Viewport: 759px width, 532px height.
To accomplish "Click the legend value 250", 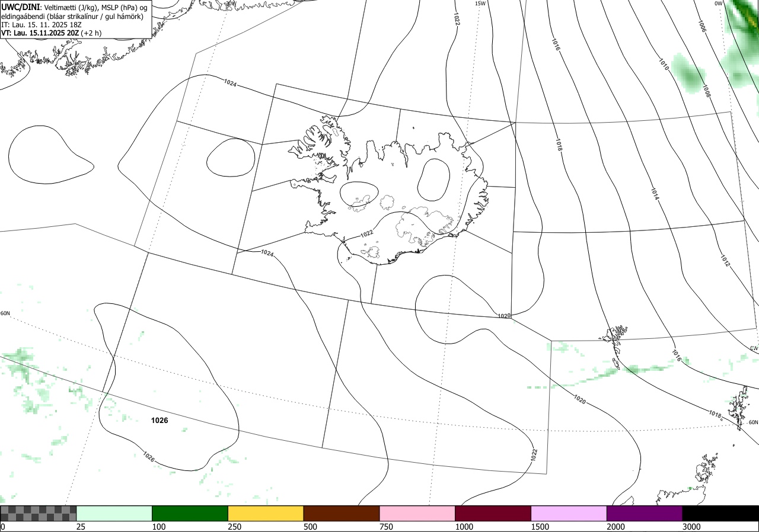I will 234,527.
